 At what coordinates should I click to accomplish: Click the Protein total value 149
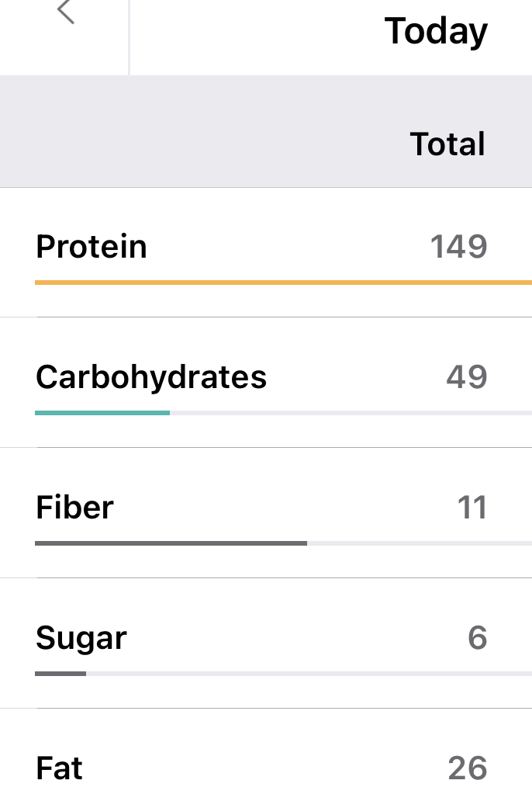click(458, 247)
